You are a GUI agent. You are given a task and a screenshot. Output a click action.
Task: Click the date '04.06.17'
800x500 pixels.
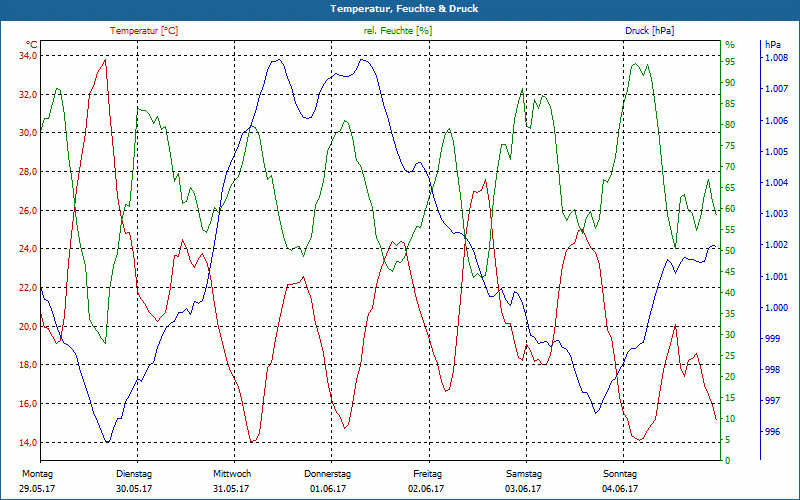pyautogui.click(x=620, y=489)
